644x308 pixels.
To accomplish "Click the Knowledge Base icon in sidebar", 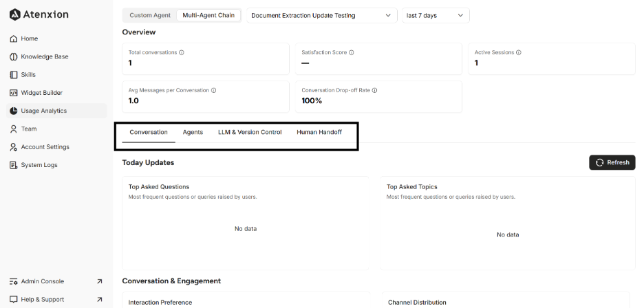I will coord(13,56).
